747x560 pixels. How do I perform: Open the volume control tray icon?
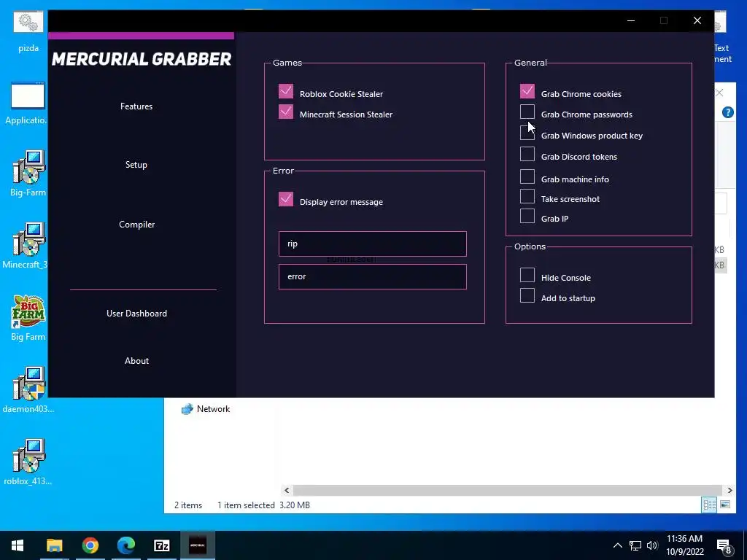(652, 545)
